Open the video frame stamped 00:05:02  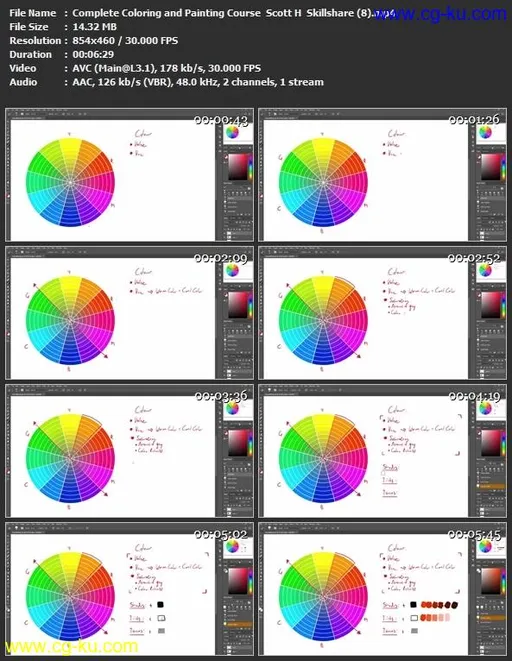tap(129, 589)
